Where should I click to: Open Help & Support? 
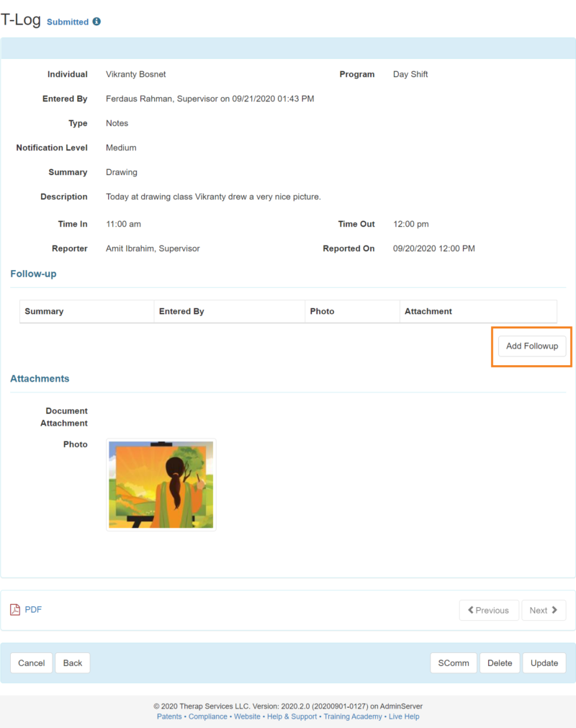[x=291, y=716]
